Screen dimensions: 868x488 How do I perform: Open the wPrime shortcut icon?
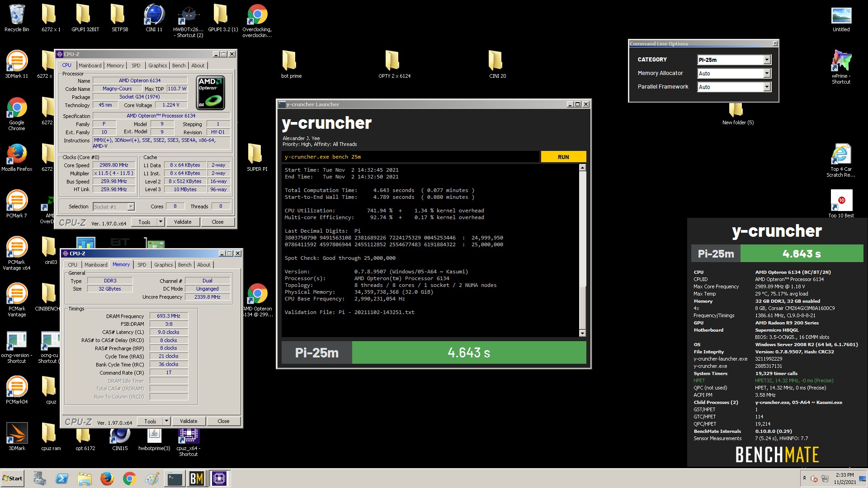click(x=841, y=67)
